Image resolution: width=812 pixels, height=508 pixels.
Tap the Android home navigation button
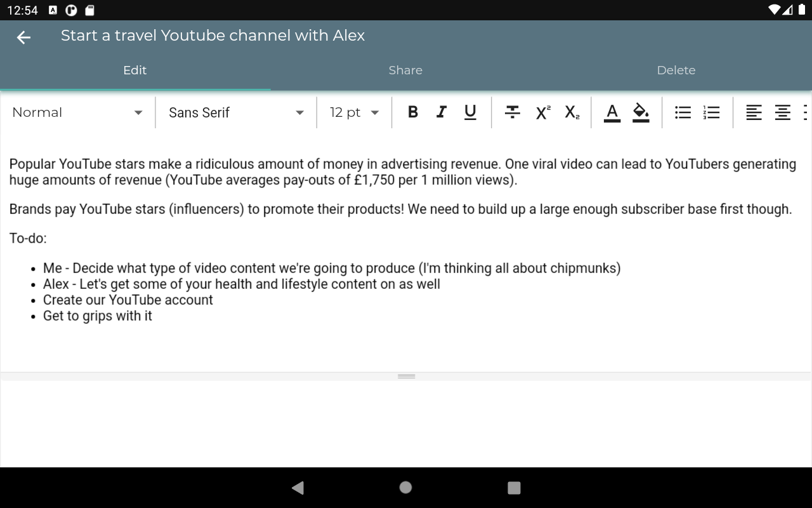pyautogui.click(x=406, y=487)
